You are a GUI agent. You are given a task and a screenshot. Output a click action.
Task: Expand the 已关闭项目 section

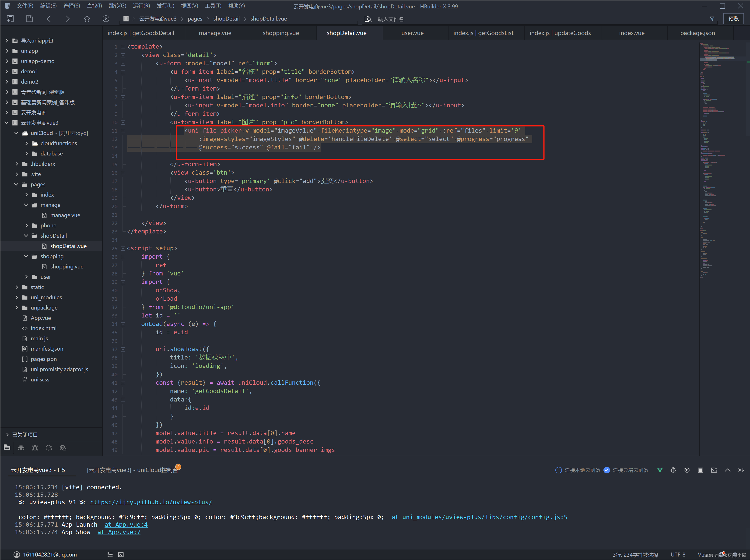pyautogui.click(x=7, y=435)
